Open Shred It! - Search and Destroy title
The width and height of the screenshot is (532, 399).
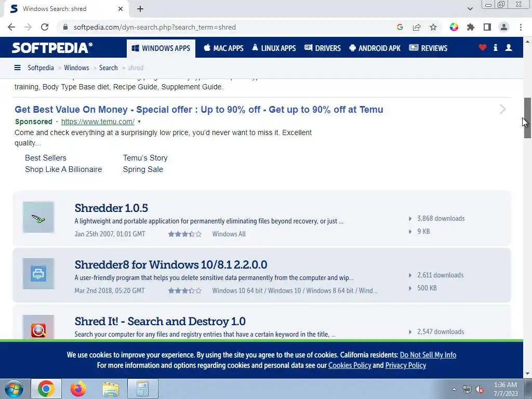[x=160, y=321]
